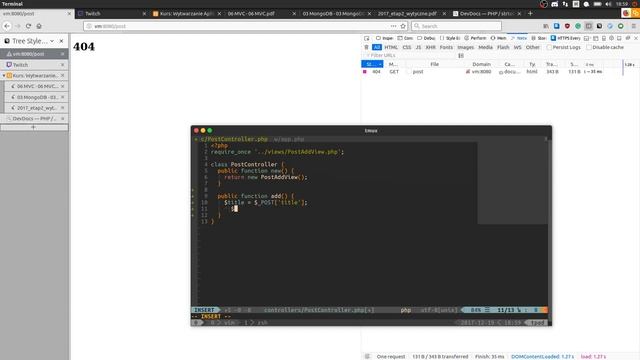
Task: Click the green zoom button of Emacs window
Action: 210,131
